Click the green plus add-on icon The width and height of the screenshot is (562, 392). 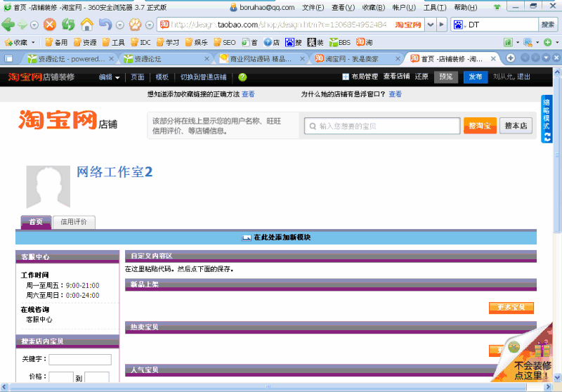pyautogui.click(x=547, y=42)
